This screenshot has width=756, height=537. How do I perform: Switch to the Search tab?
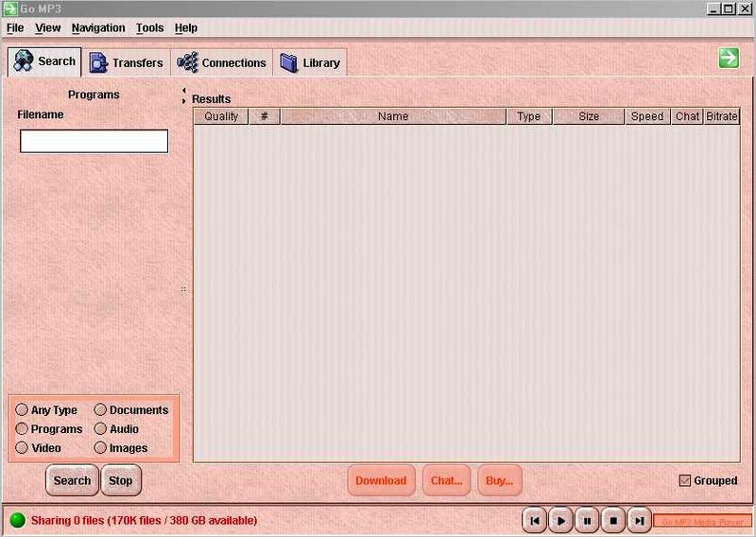click(44, 61)
